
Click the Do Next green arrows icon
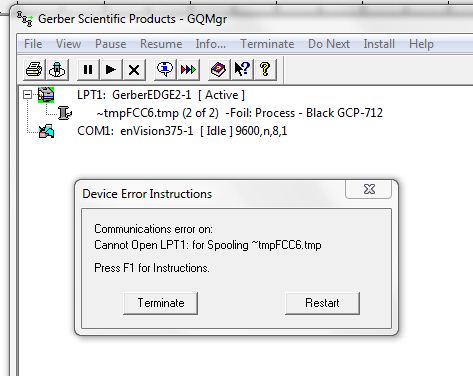pos(188,70)
